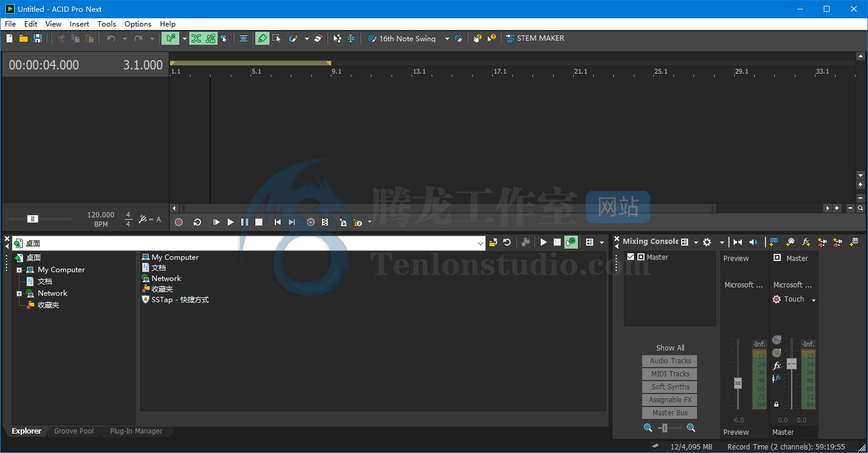
Task: Open the Mixing Console view layout dropdown
Action: tap(696, 242)
